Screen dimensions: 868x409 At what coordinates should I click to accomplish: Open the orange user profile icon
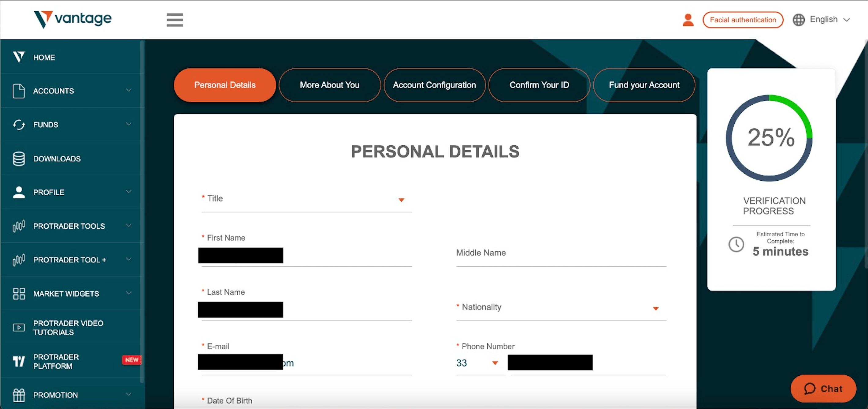[x=688, y=20]
